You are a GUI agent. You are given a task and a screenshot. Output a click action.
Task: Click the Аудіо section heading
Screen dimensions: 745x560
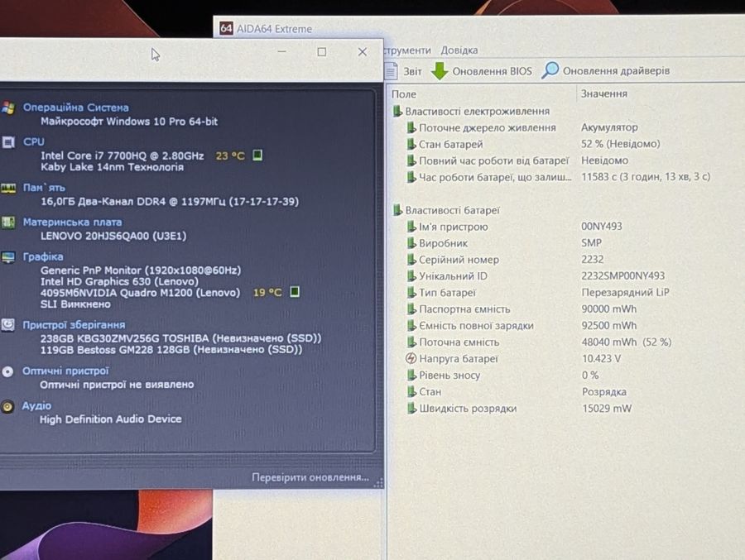point(36,405)
